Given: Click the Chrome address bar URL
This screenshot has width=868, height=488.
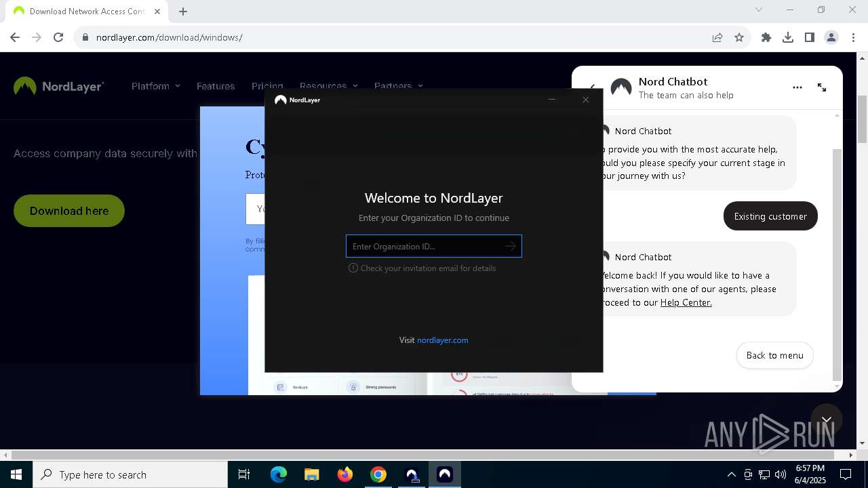Looking at the screenshot, I should 170,37.
